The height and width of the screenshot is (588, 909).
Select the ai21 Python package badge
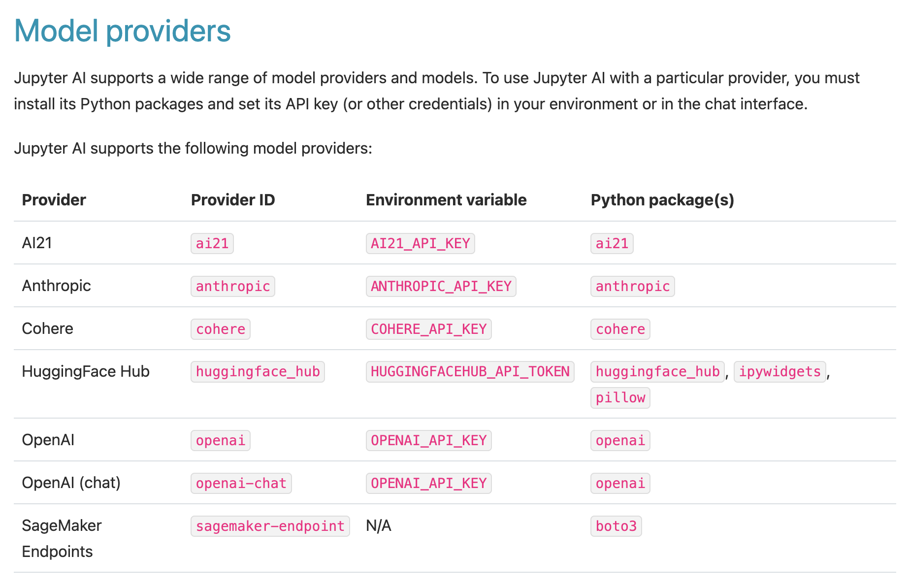coord(611,243)
